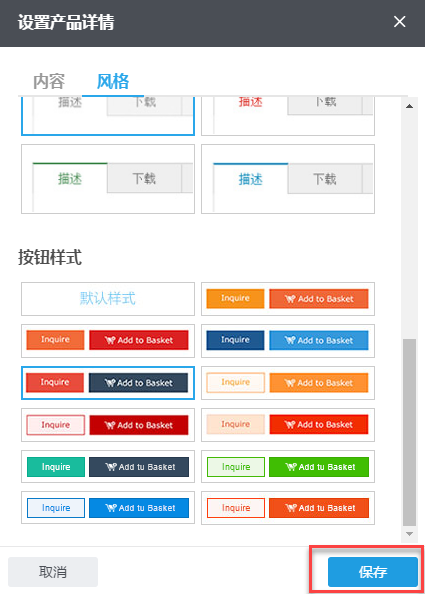Select blue outlined Inquire with blue basket style
This screenshot has width=425, height=594.
pos(108,508)
